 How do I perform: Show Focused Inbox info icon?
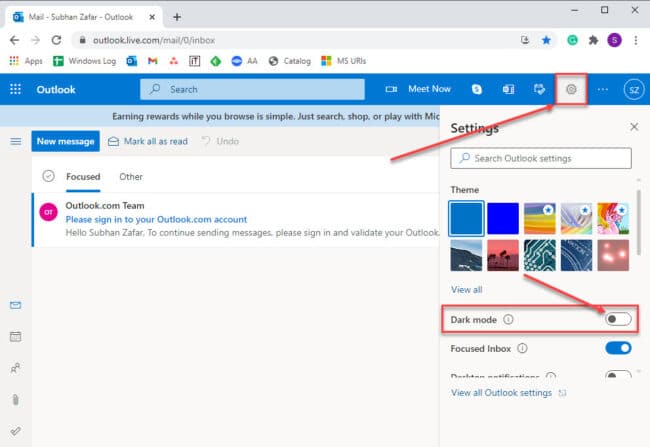pos(522,348)
